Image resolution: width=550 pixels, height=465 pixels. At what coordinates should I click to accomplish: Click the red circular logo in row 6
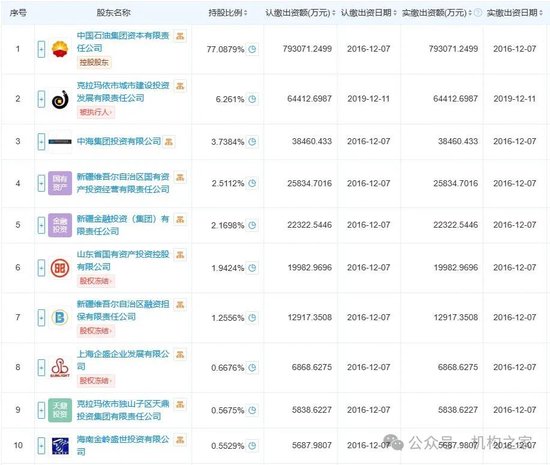click(x=60, y=268)
